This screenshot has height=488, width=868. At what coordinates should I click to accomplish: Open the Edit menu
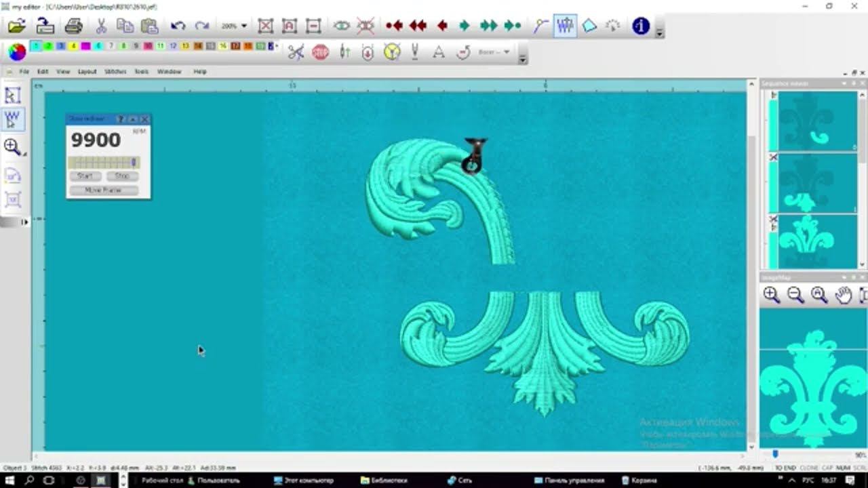pyautogui.click(x=43, y=72)
